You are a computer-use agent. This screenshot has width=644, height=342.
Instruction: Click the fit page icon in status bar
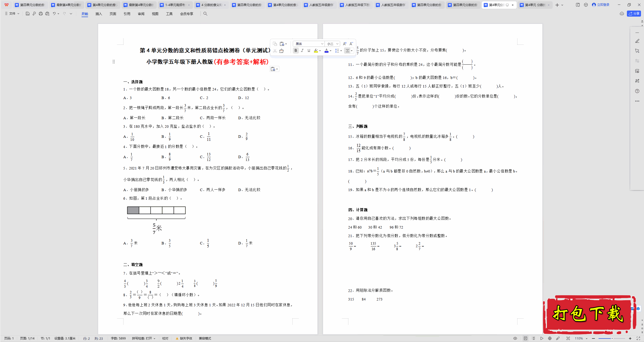point(568,338)
